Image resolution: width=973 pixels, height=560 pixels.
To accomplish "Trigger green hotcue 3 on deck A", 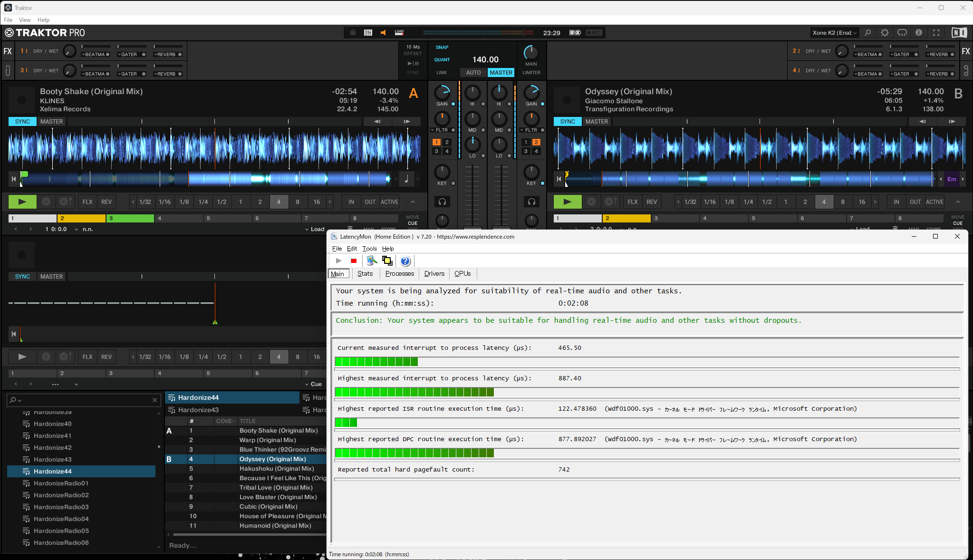I will pyautogui.click(x=130, y=218).
